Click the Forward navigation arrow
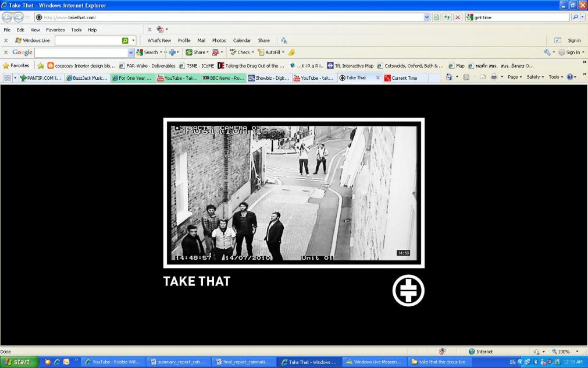The height and width of the screenshot is (368, 588). 19,17
